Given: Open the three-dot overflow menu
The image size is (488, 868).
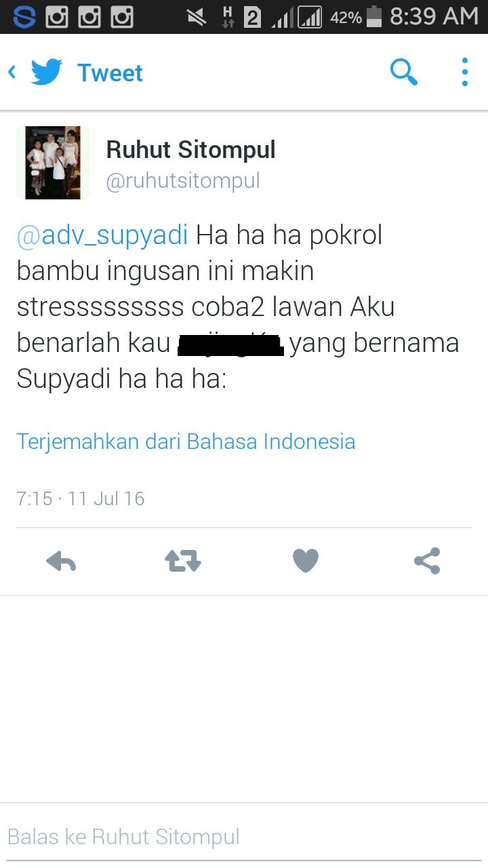Looking at the screenshot, I should 464,72.
